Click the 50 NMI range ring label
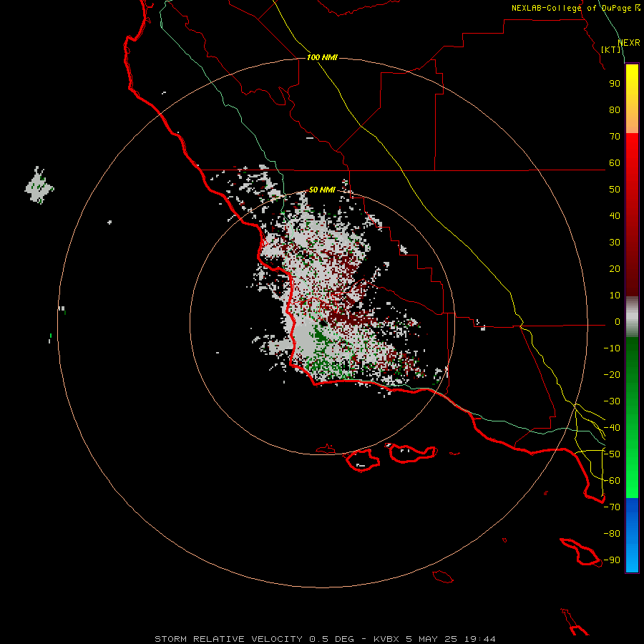 (x=322, y=190)
